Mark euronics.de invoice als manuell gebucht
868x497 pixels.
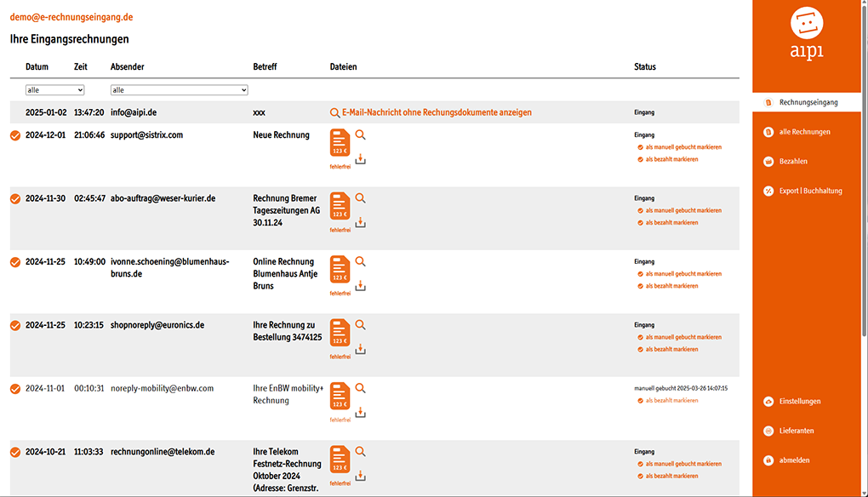pyautogui.click(x=683, y=337)
